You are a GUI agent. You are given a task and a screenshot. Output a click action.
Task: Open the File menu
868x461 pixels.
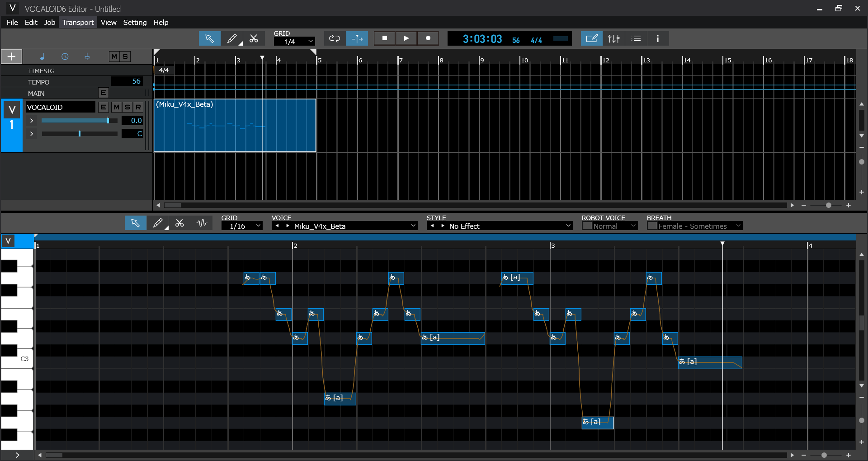[12, 22]
